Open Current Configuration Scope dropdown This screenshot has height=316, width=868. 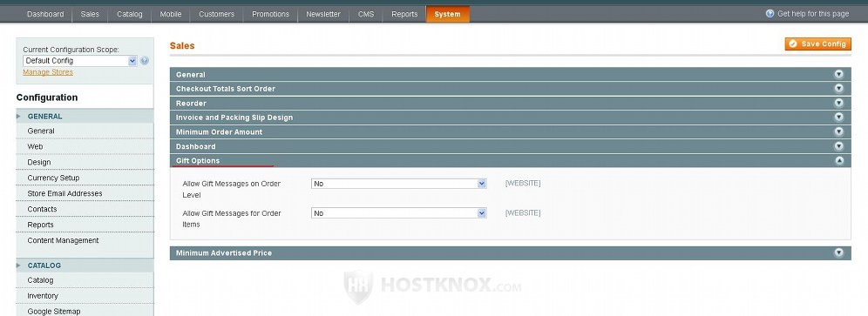(79, 61)
